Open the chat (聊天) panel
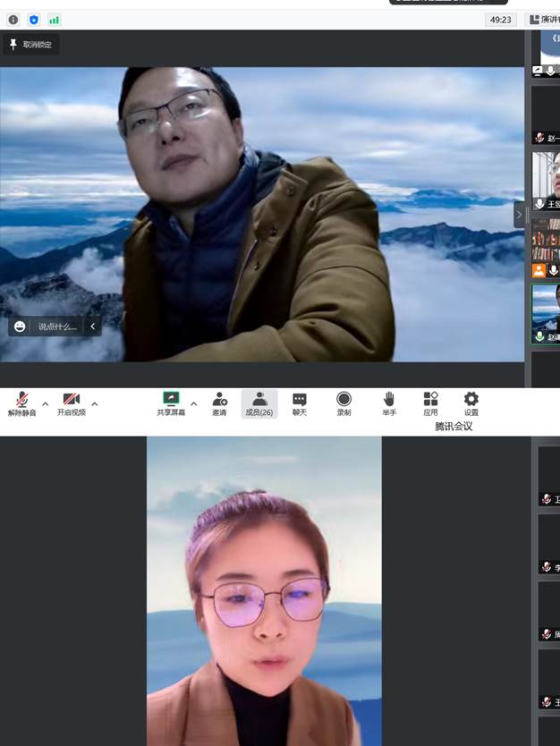This screenshot has width=560, height=746. (x=300, y=403)
